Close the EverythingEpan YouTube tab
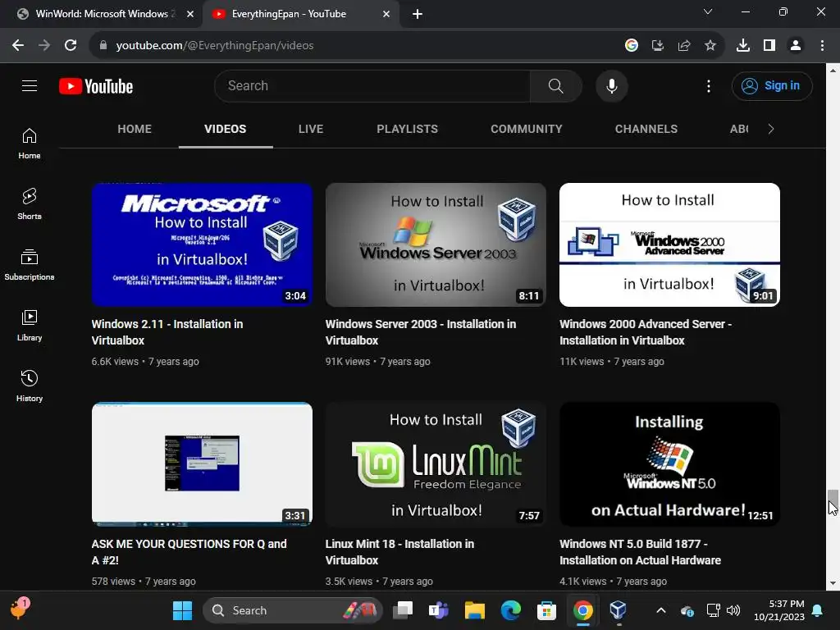The width and height of the screenshot is (840, 630). pos(386,14)
